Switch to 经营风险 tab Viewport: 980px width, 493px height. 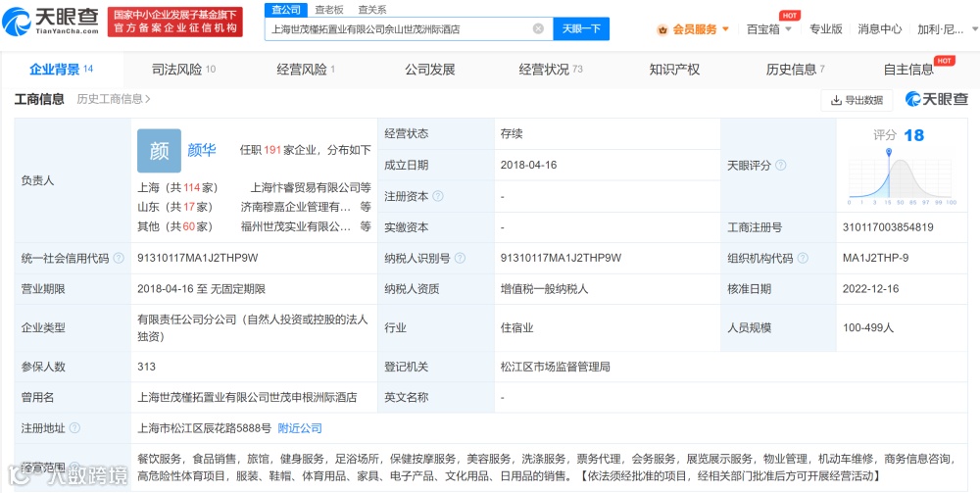[x=306, y=70]
